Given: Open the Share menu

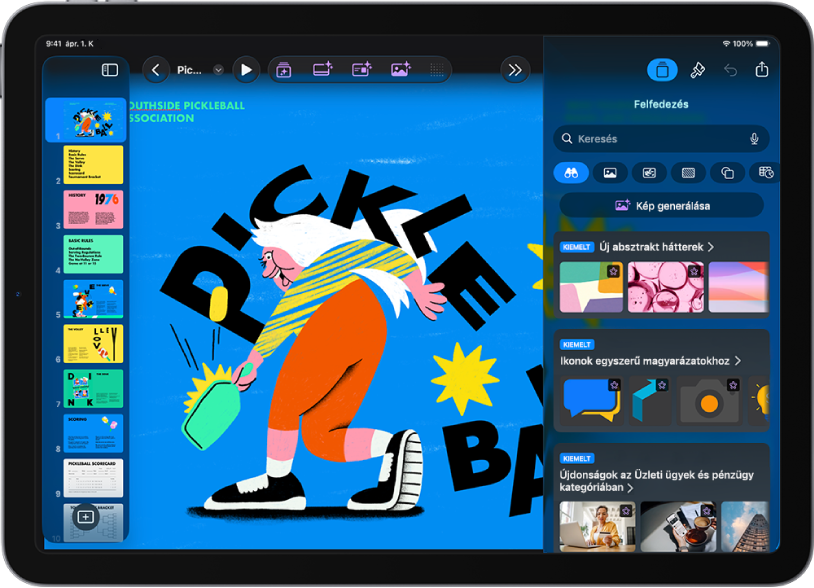Looking at the screenshot, I should (762, 69).
